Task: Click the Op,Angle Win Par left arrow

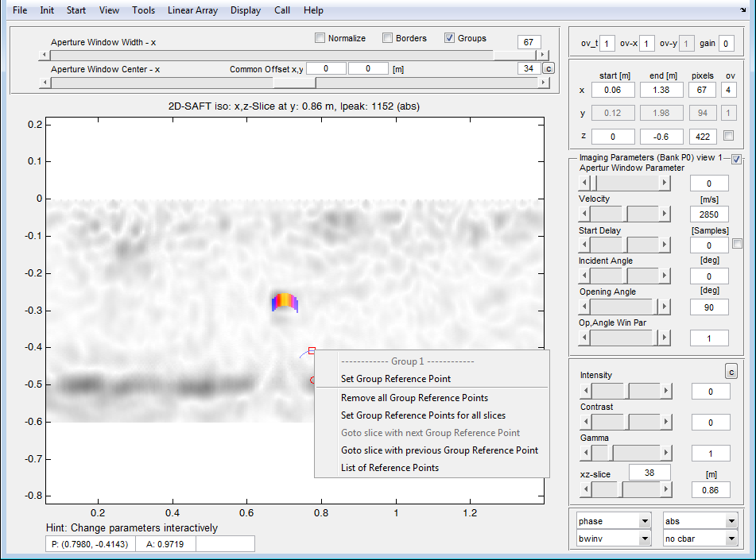Action: coord(584,338)
